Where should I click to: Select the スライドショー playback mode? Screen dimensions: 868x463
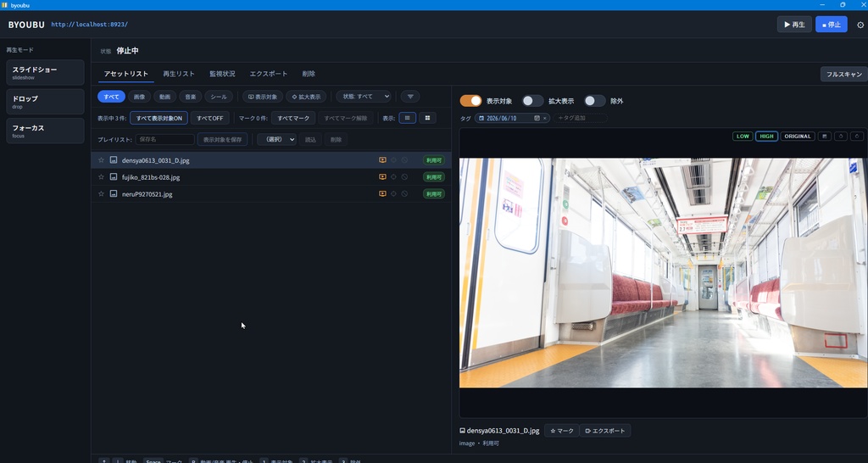tap(46, 73)
